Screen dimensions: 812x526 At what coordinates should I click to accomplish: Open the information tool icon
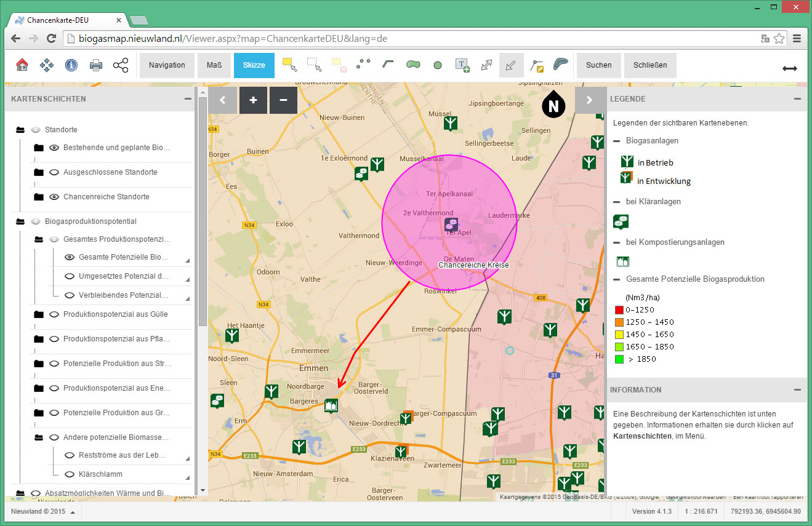click(71, 65)
